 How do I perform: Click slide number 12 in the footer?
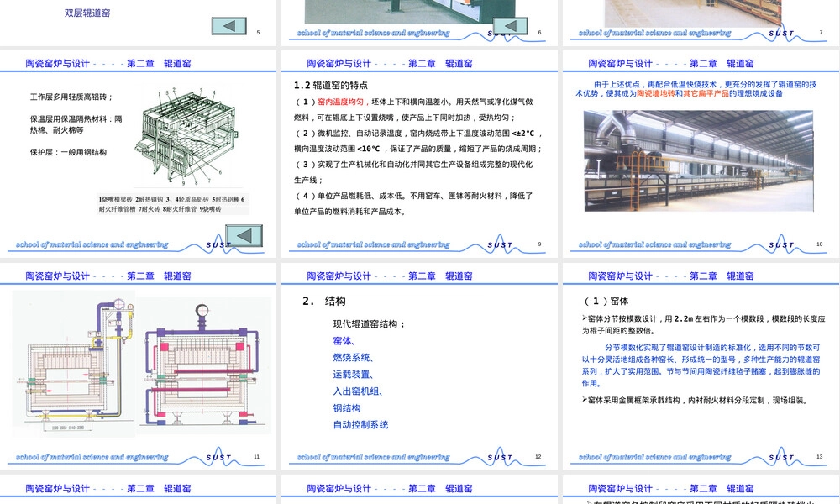538,456
